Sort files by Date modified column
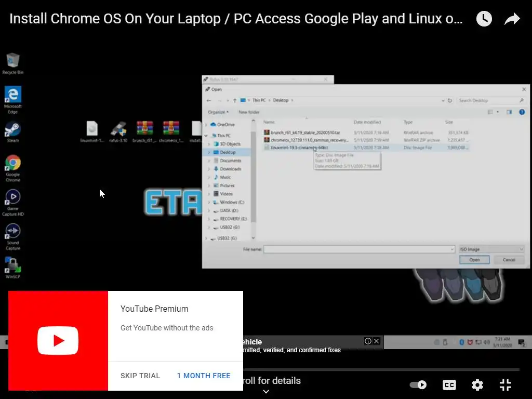The image size is (532, 399). click(367, 122)
